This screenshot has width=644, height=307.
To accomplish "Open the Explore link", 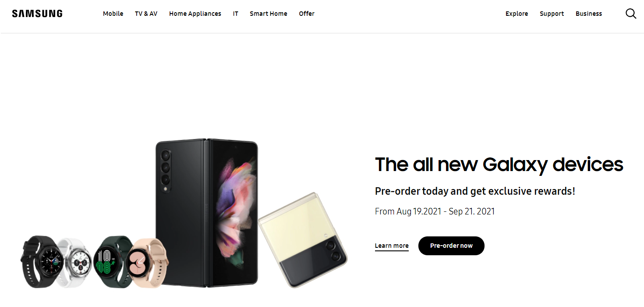I will [517, 14].
